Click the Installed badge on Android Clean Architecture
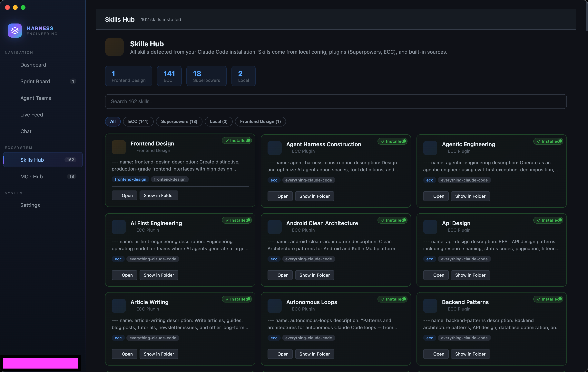This screenshot has height=372, width=588. click(x=392, y=220)
